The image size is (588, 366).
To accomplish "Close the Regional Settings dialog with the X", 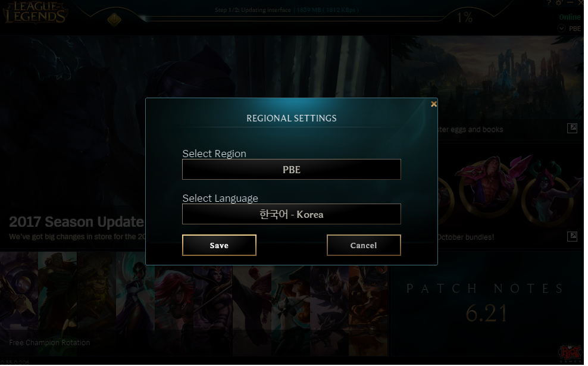I will click(433, 104).
